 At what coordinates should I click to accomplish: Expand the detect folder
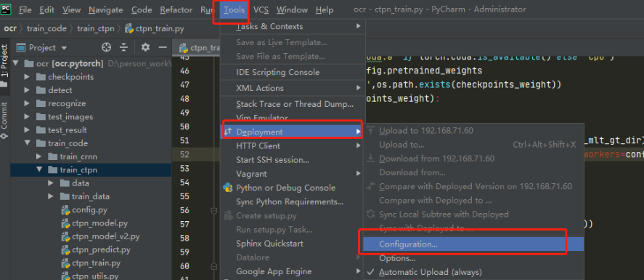[x=27, y=90]
